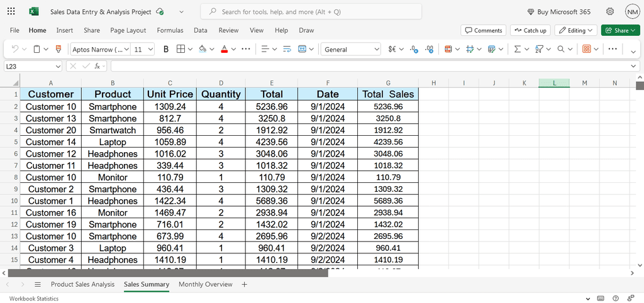
Task: Expand the font size dropdown
Action: (150, 49)
